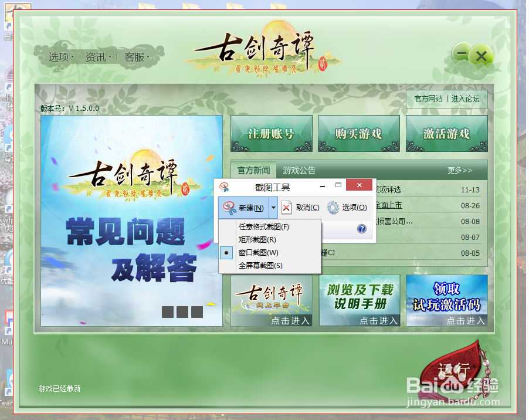
Task: Open the 客服 dropdown menu
Action: 137,57
